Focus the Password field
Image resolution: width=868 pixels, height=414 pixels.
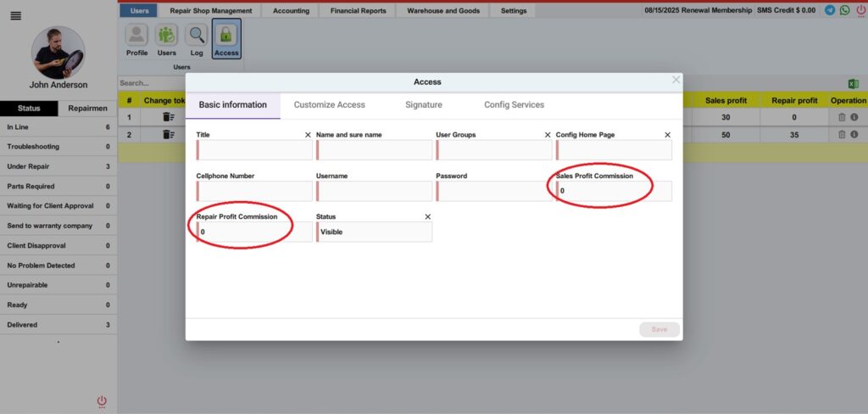tap(494, 191)
